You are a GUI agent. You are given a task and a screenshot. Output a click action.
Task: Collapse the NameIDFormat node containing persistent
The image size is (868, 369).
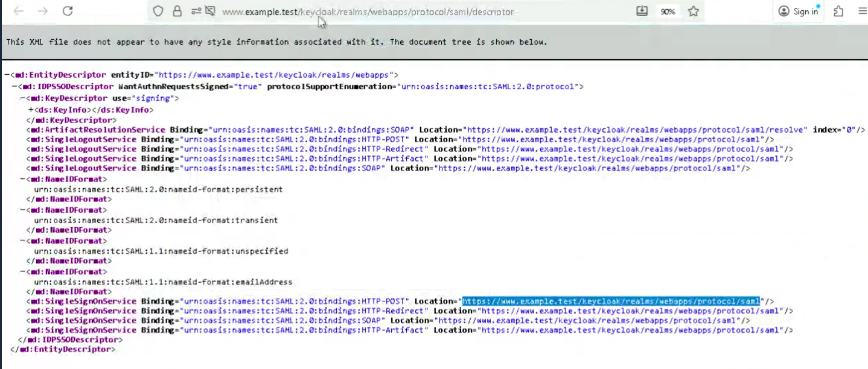coord(22,179)
